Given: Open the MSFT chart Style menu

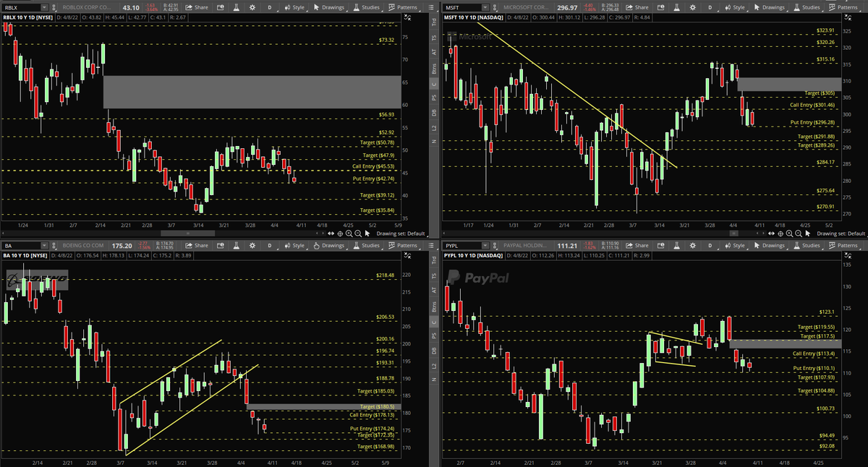Looking at the screenshot, I should [x=734, y=7].
